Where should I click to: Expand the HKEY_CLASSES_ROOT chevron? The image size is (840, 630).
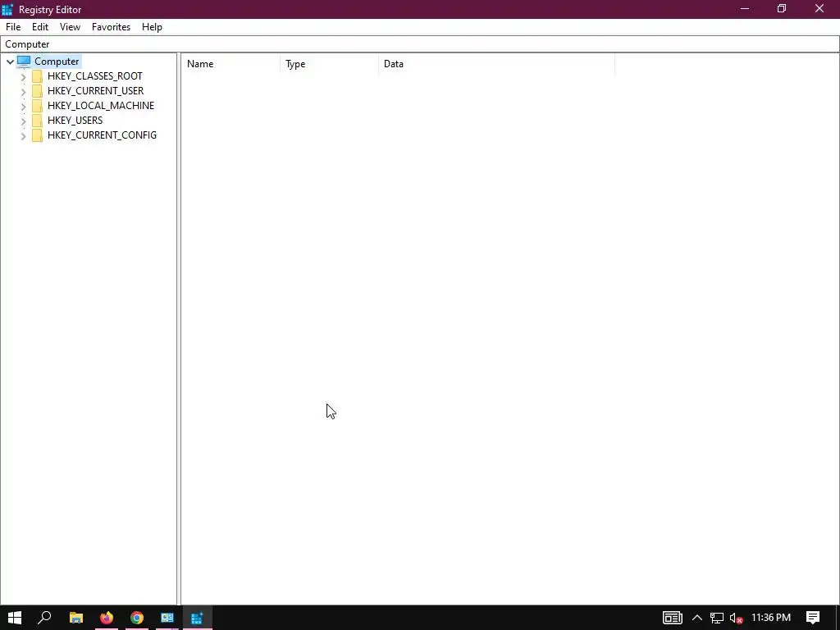tap(23, 76)
